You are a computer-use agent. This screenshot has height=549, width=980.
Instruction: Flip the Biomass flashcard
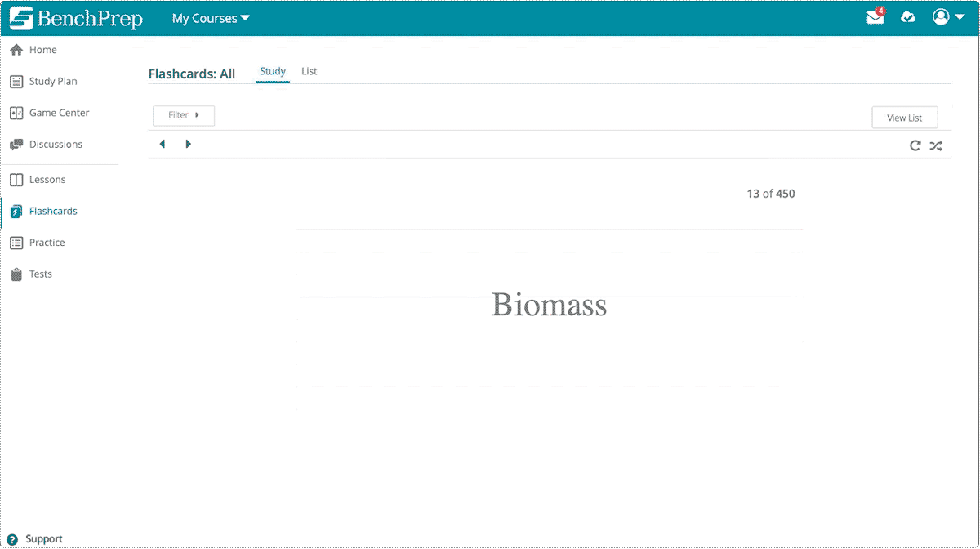point(549,305)
